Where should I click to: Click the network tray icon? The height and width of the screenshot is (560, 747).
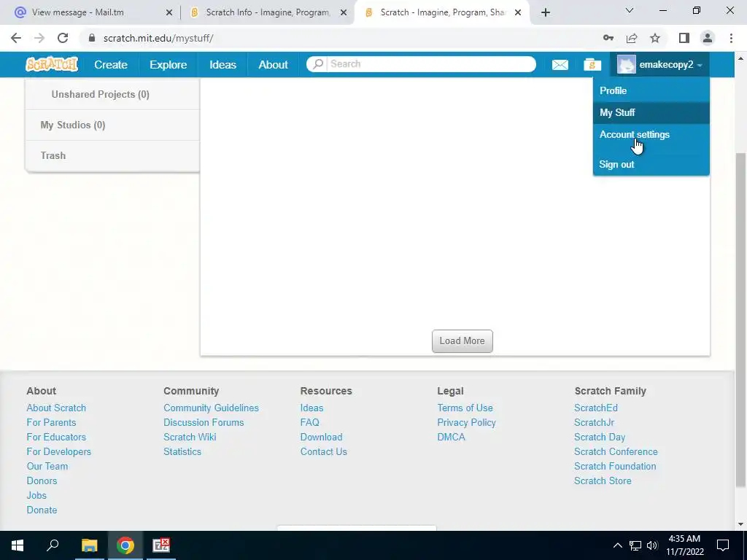click(x=635, y=545)
